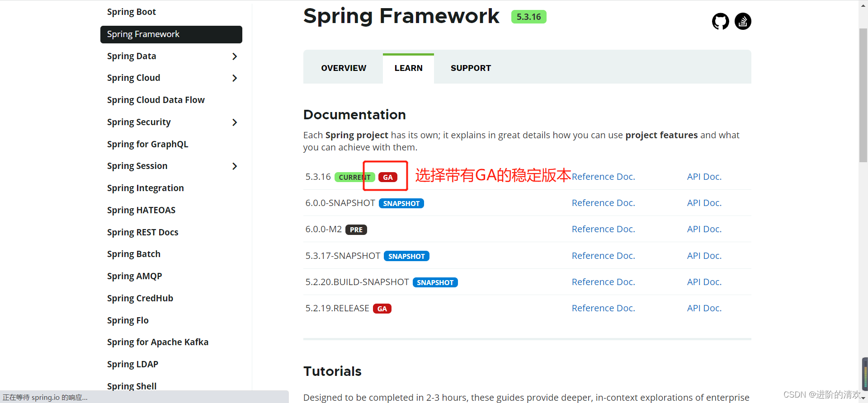Open Spring for Apache Kafka project
Viewport: 868px width, 403px height.
[x=157, y=342]
